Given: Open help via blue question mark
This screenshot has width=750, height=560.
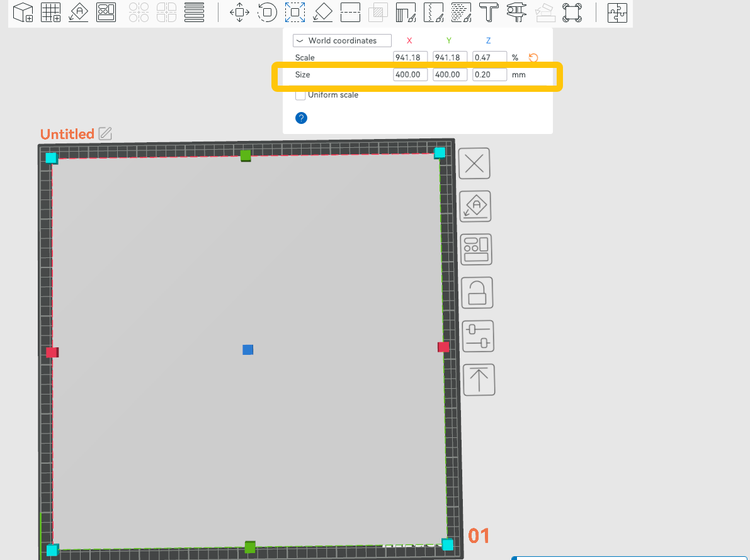Looking at the screenshot, I should point(301,118).
